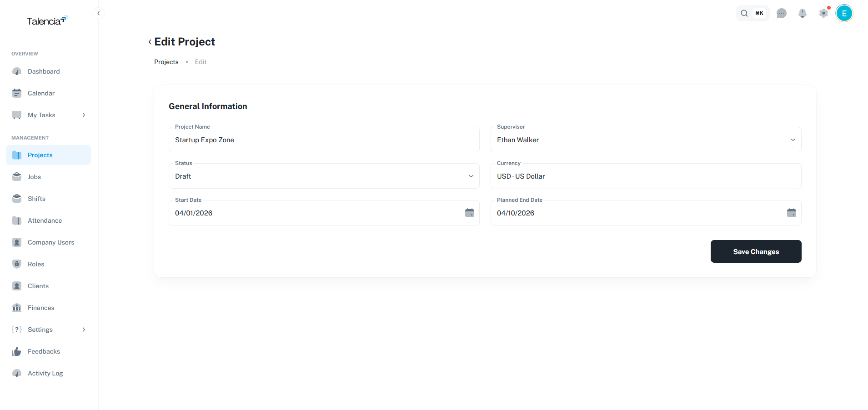
Task: Open messages using the chat bubble icon
Action: coord(782,13)
